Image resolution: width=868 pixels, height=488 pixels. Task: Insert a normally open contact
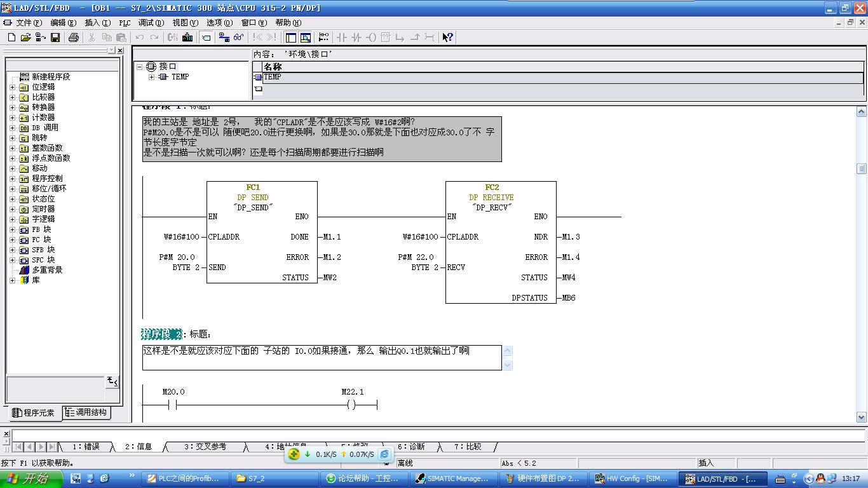point(342,37)
